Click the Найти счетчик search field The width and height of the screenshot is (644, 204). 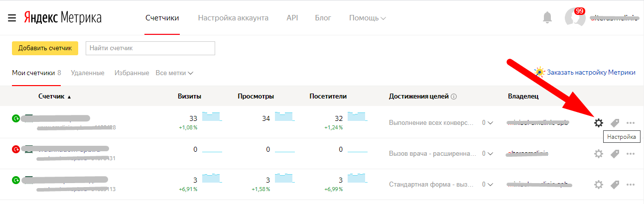(x=150, y=48)
